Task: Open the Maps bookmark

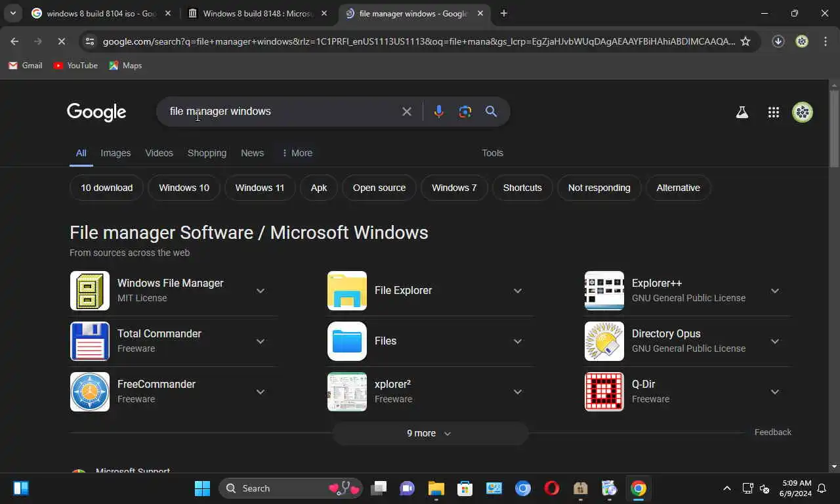Action: [x=125, y=66]
